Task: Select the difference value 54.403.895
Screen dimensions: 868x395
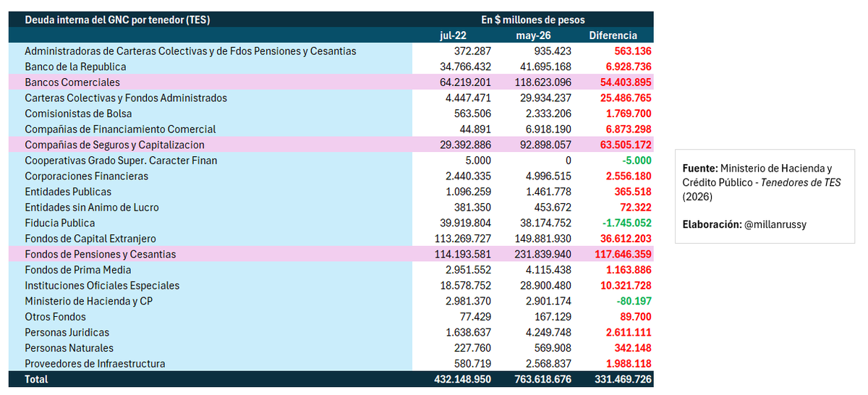Action: click(624, 82)
